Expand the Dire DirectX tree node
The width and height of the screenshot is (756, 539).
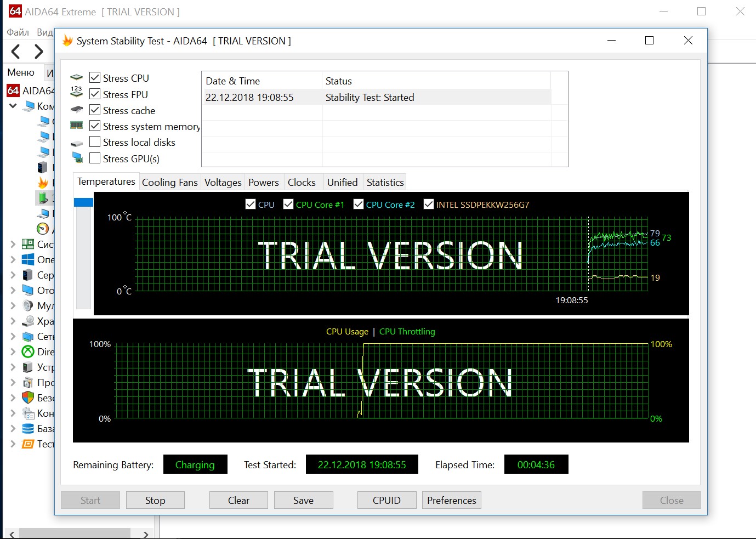click(x=13, y=351)
